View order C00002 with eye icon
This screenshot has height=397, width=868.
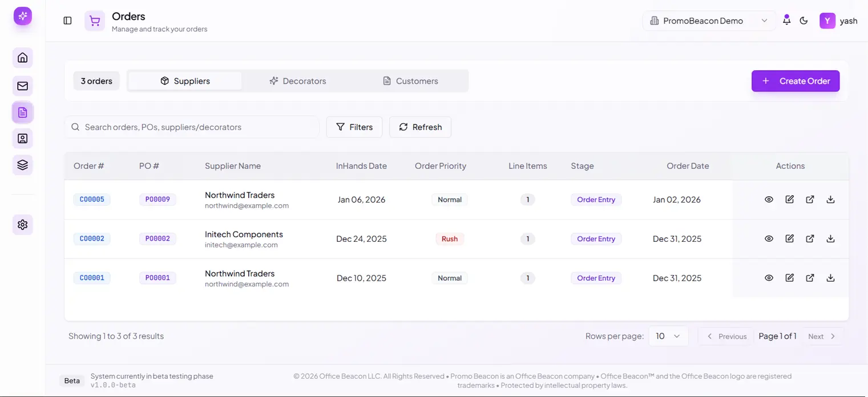(x=769, y=239)
